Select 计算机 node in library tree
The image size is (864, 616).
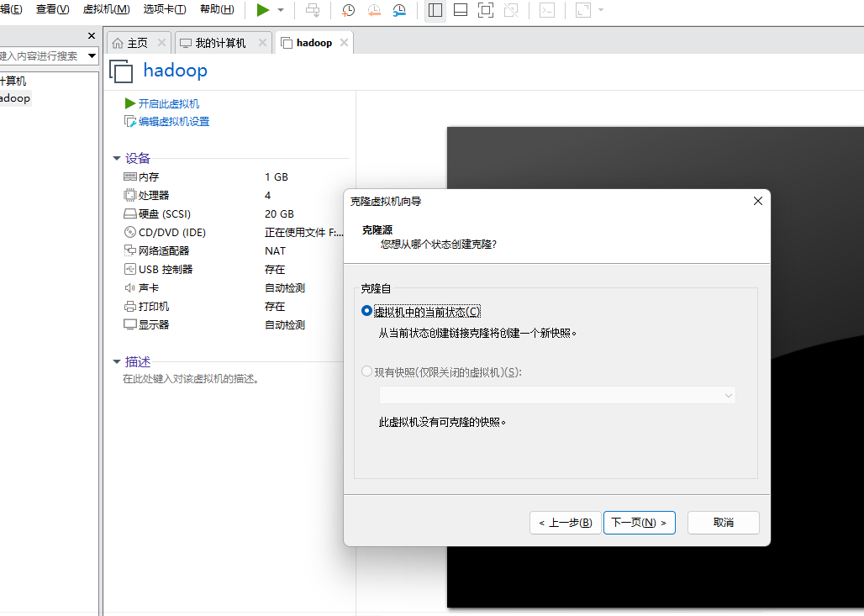click(13, 81)
